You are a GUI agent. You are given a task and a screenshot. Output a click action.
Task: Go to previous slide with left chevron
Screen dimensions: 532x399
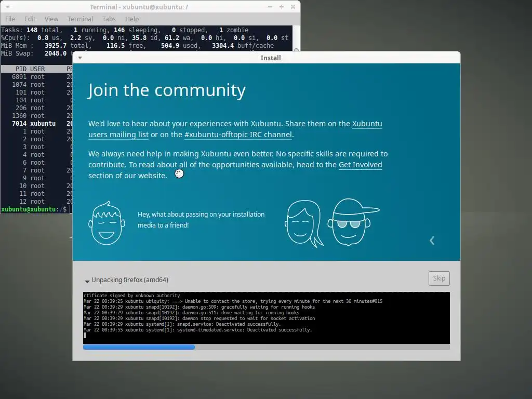pos(432,241)
